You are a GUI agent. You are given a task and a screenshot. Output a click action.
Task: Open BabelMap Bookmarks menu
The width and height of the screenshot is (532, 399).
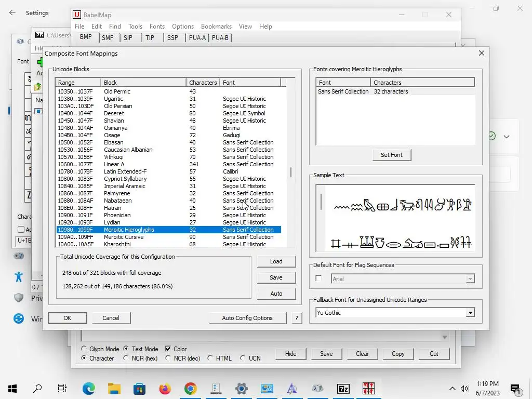coord(216,26)
